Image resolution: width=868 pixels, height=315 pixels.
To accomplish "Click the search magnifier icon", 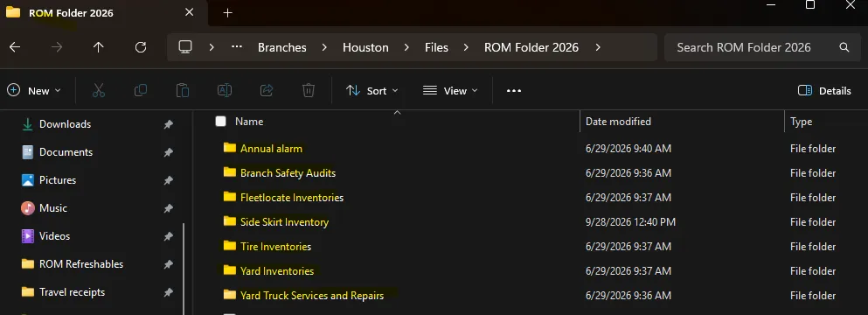I will pyautogui.click(x=844, y=48).
